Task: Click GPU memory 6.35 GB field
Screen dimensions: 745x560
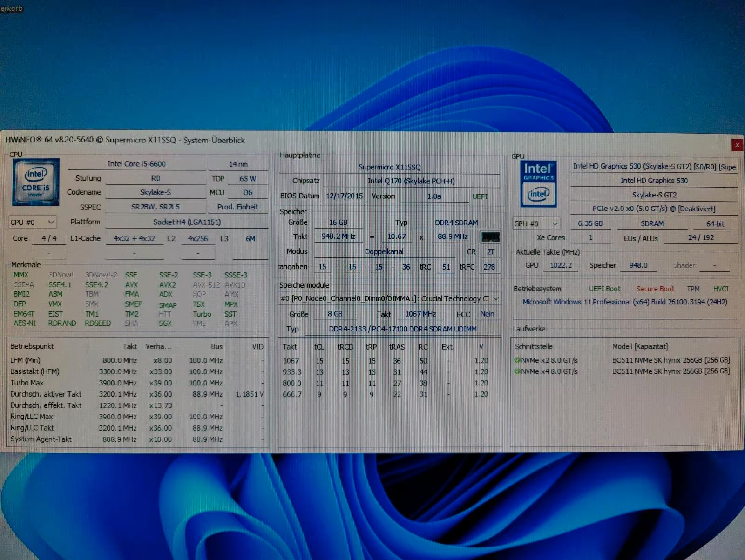Action: pyautogui.click(x=590, y=223)
